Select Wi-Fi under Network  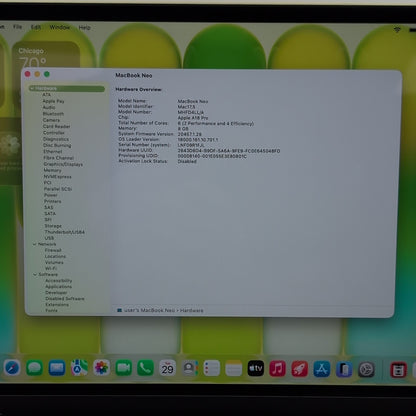tap(51, 268)
